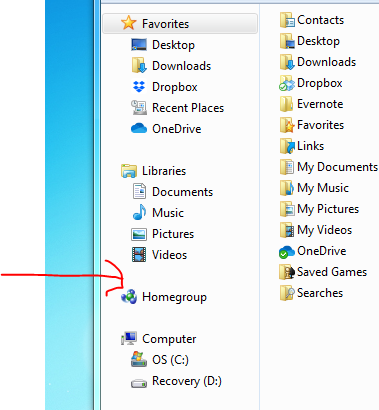Click the 'Saved Games' folder name
379x410 pixels.
click(332, 272)
